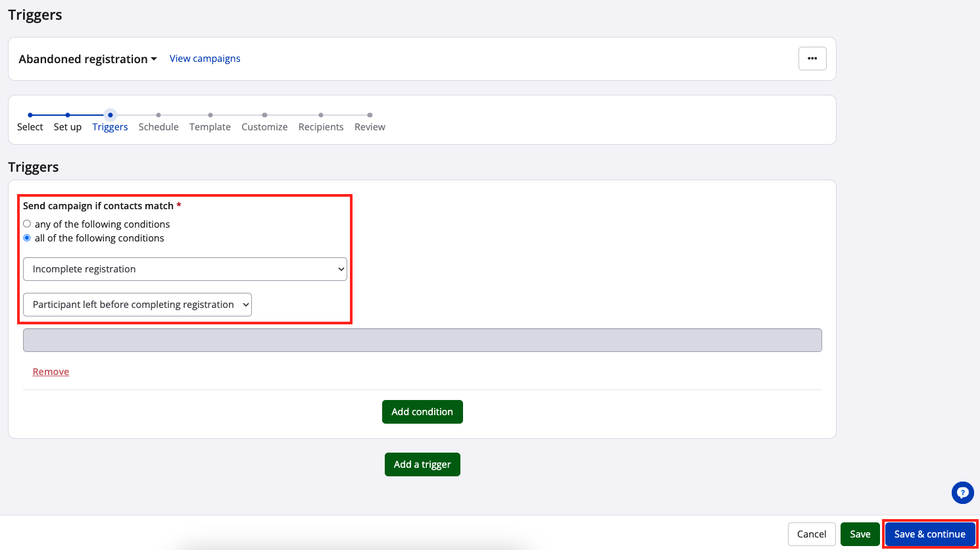Go to the Review step

pos(370,126)
